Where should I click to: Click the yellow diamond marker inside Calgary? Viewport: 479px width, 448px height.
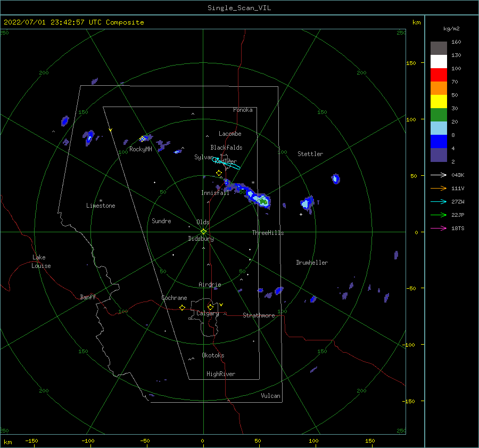[x=210, y=307]
